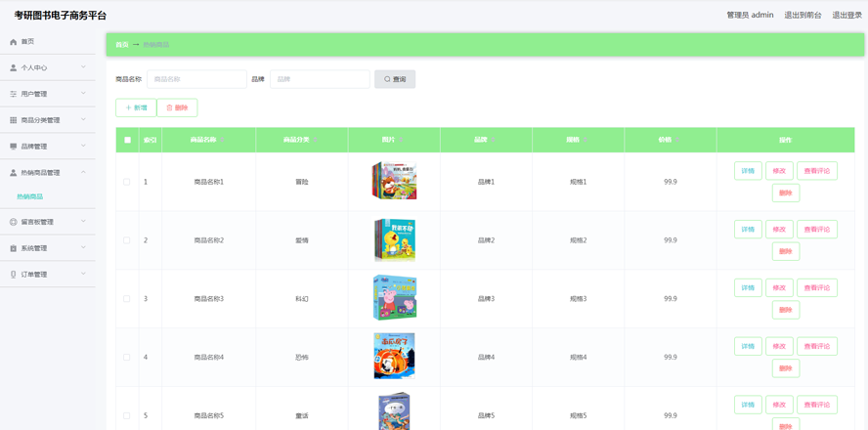Click the icon beside 留言板管理
This screenshot has height=430, width=868.
pos(14,222)
